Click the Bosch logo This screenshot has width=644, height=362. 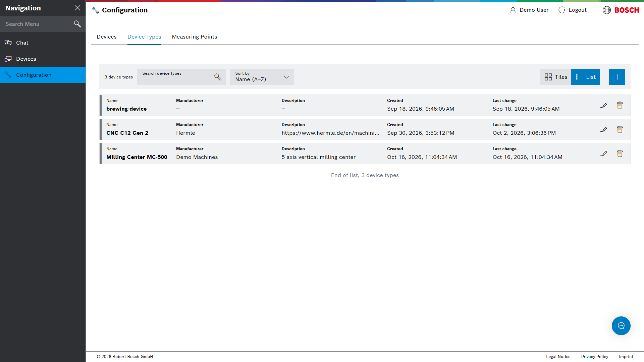click(621, 10)
